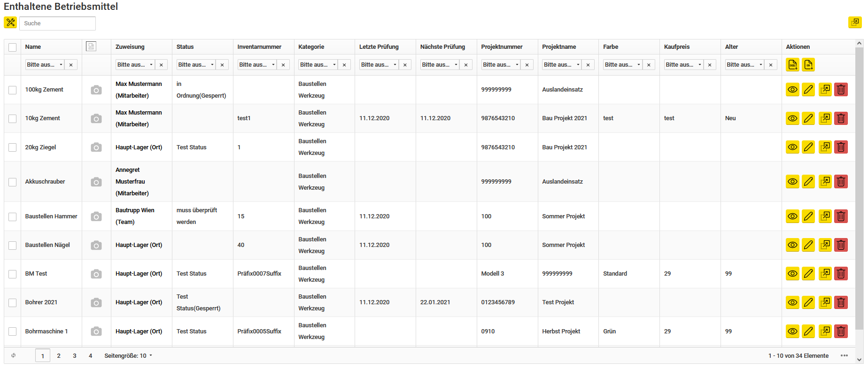Image resolution: width=868 pixels, height=370 pixels.
Task: Clear the Projektnummer filter with x button
Action: tap(527, 65)
